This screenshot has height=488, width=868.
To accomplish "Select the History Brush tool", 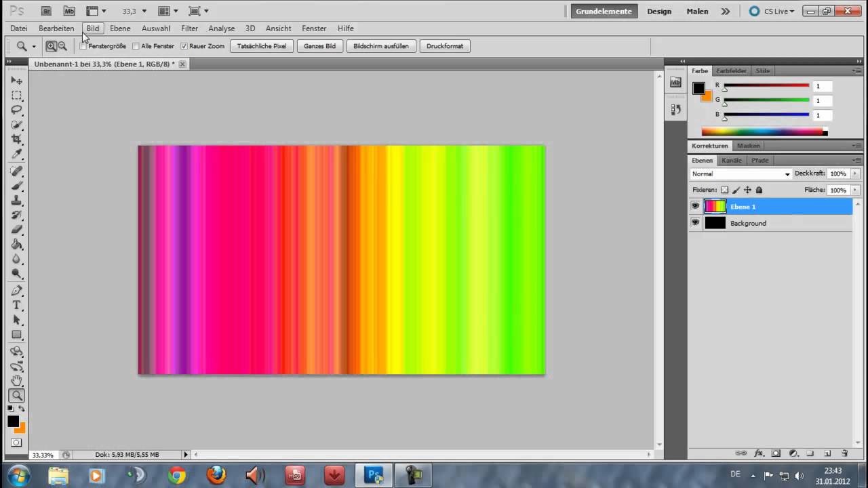I will point(17,215).
